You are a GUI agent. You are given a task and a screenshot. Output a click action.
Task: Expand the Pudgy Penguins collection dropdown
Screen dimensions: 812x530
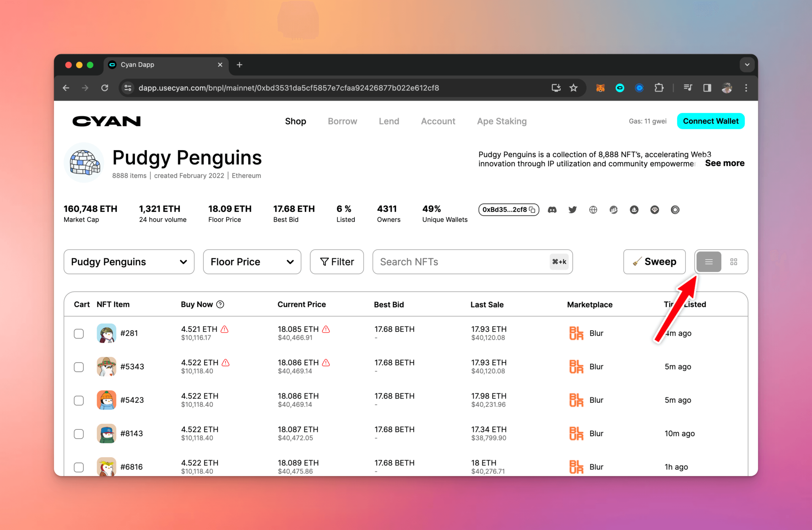pos(129,262)
